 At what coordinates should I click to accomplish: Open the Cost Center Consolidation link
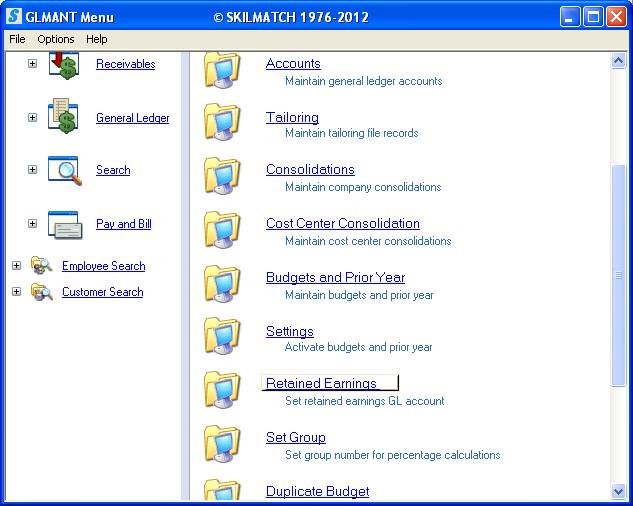pyautogui.click(x=343, y=223)
